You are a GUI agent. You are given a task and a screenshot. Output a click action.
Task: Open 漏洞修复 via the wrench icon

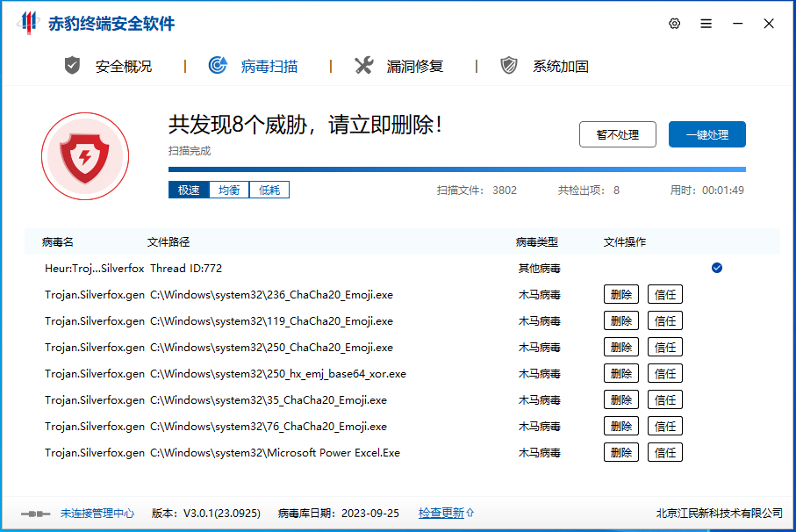(x=363, y=64)
